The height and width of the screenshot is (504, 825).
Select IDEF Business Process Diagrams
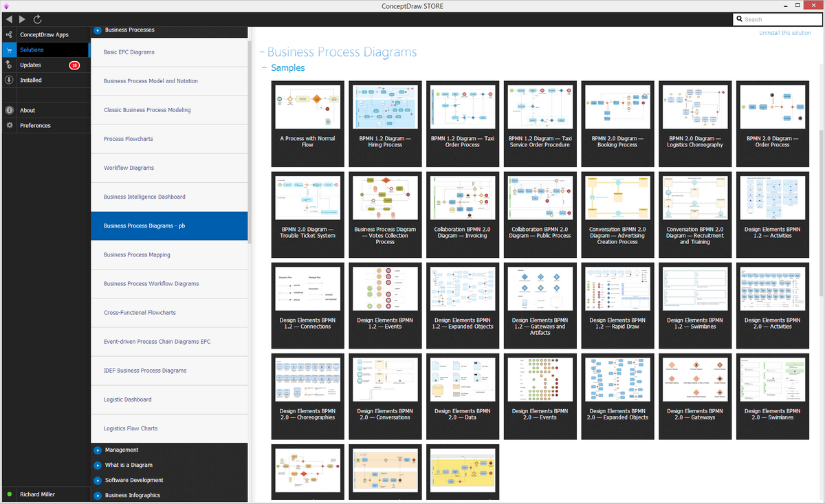[x=169, y=371]
